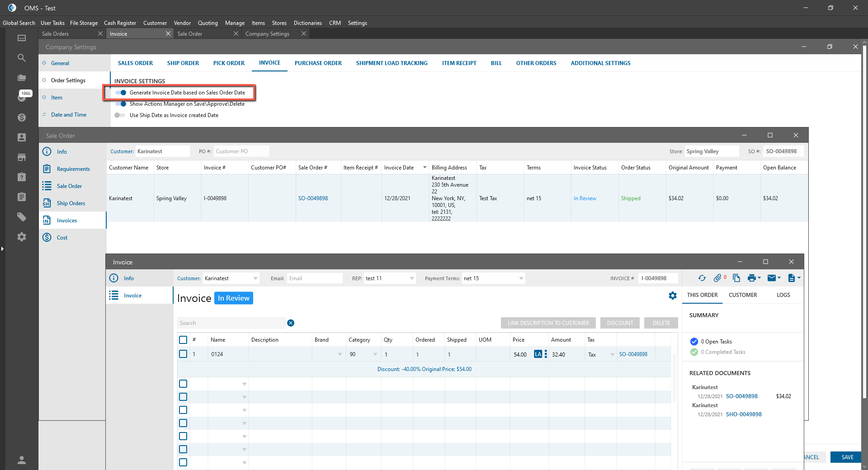Check the checkbox for item row 0124
Viewport: 868px width, 470px height.
click(x=183, y=354)
